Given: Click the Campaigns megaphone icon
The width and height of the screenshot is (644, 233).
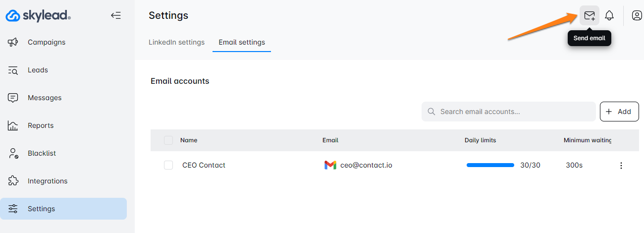Looking at the screenshot, I should (x=13, y=42).
